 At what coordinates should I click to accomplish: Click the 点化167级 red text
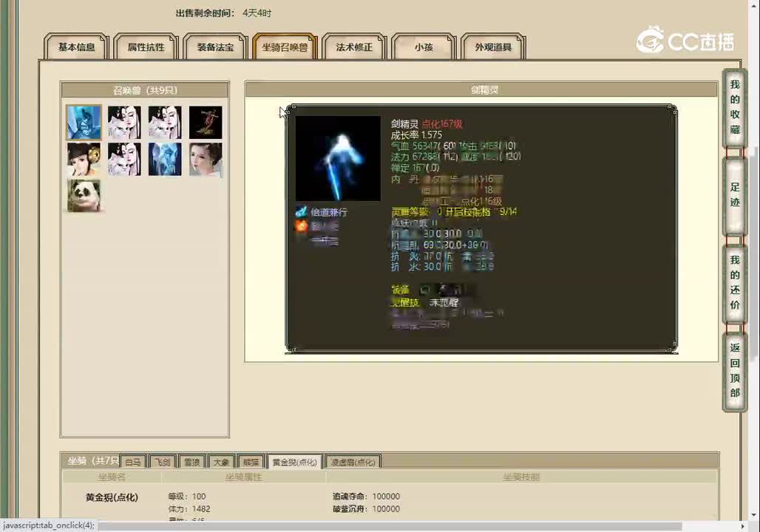pos(442,123)
